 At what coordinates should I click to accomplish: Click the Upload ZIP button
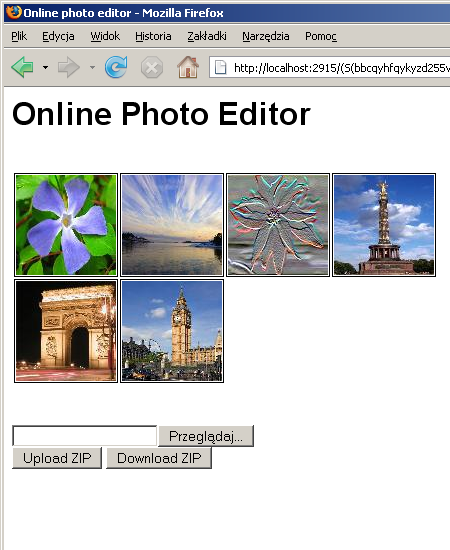57,458
